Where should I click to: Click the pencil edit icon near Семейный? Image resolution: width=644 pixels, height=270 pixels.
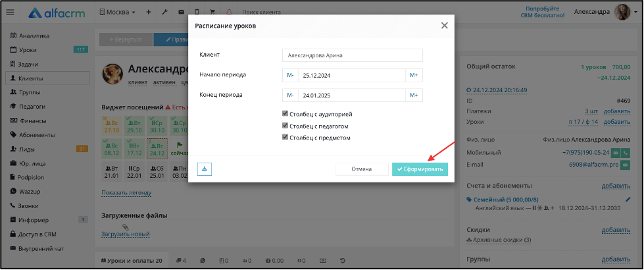pyautogui.click(x=628, y=200)
